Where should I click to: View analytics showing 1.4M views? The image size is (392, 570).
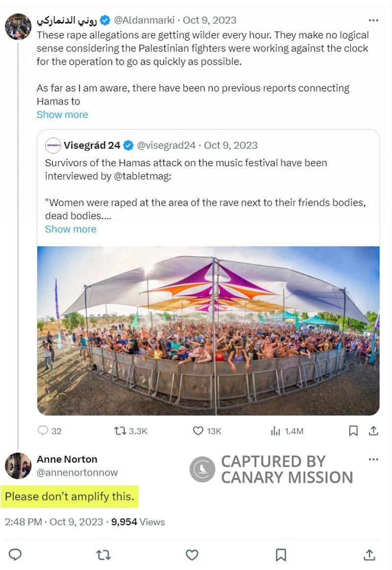point(275,431)
